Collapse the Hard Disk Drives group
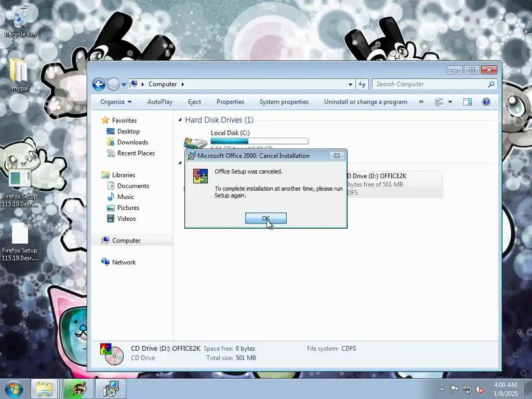Image resolution: width=532 pixels, height=399 pixels. (x=180, y=120)
